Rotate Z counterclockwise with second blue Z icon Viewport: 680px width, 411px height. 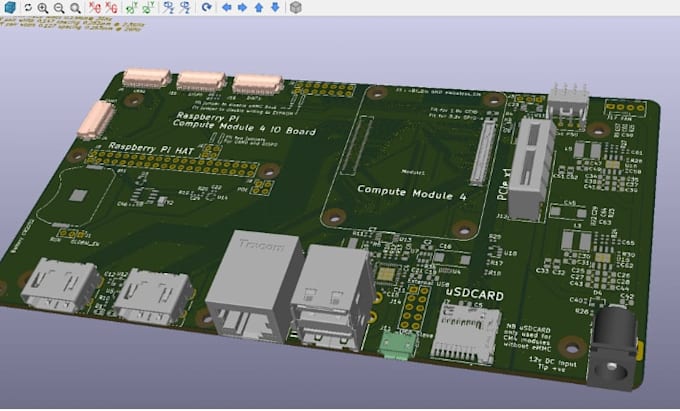pyautogui.click(x=185, y=7)
